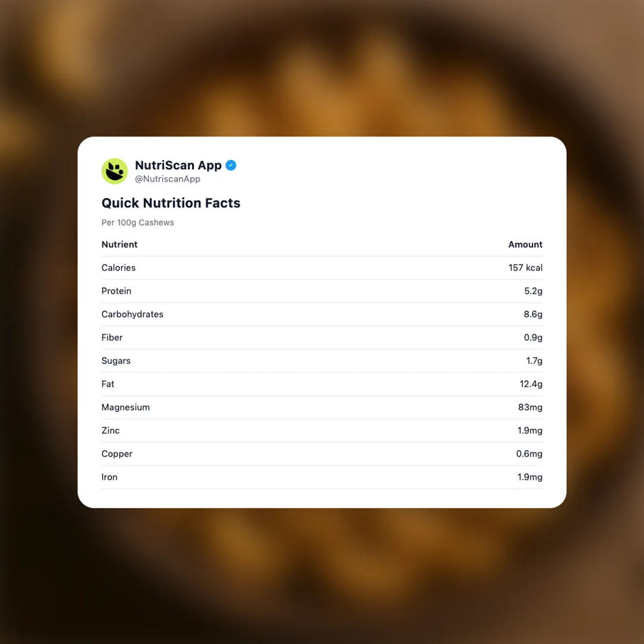Click the 8.6g carbohydrates amount

pyautogui.click(x=532, y=314)
